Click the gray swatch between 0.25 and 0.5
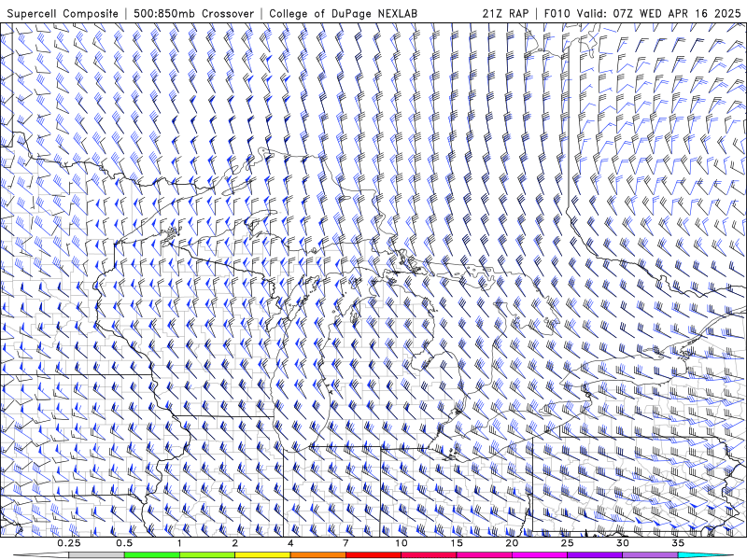Screen dimensions: 747x560 click(97, 555)
